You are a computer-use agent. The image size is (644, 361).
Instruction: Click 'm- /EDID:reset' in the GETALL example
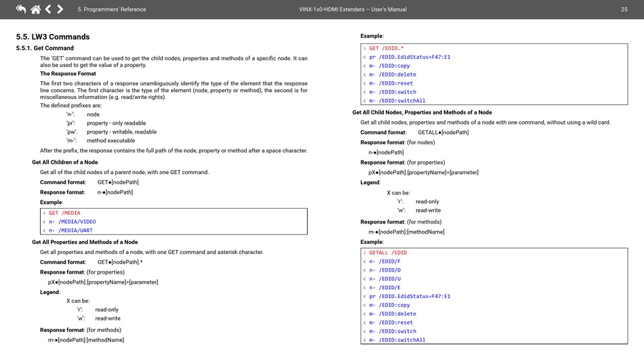tap(388, 322)
